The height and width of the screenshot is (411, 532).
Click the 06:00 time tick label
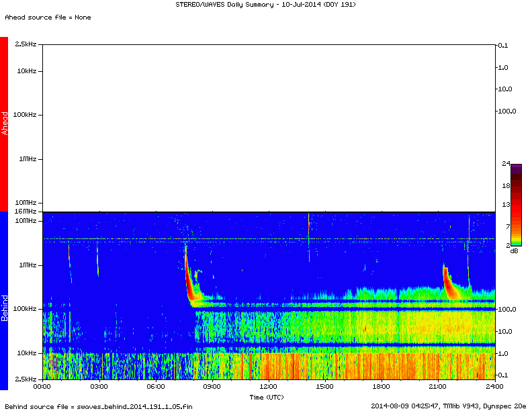point(156,386)
